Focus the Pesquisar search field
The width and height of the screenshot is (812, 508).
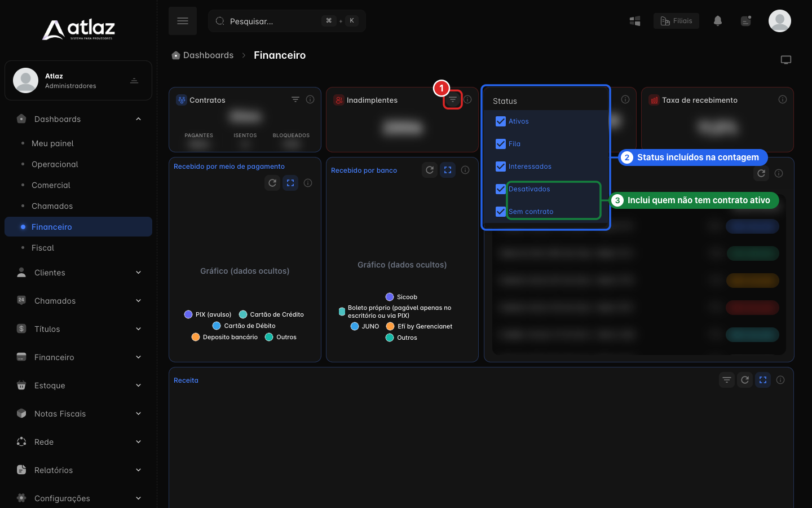(287, 21)
